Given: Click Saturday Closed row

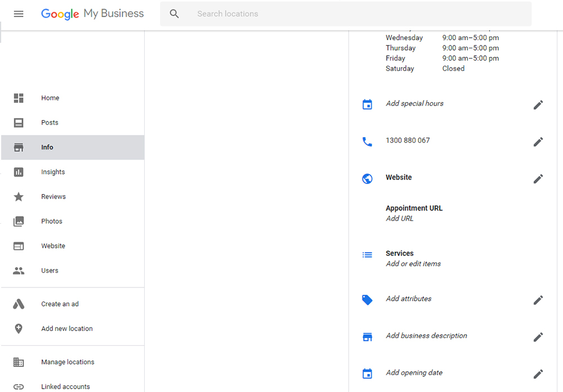Looking at the screenshot, I should point(425,69).
